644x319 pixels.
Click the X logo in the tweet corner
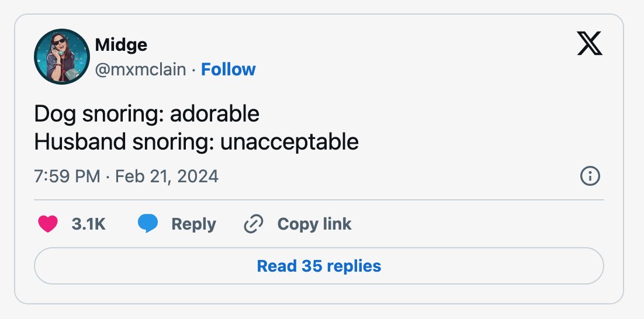click(x=590, y=43)
